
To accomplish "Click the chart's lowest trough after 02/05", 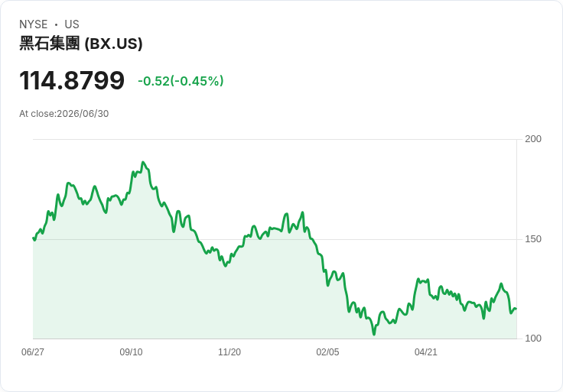I will tap(374, 334).
